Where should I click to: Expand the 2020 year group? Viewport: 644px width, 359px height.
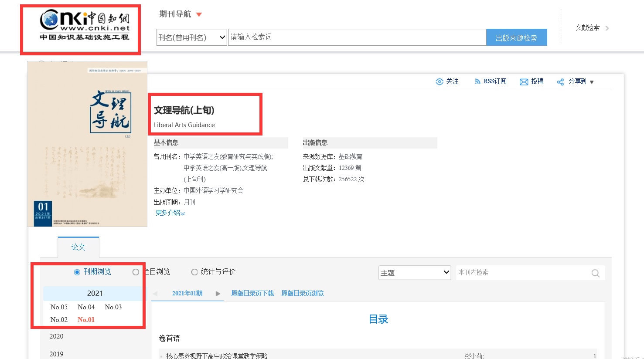coord(56,336)
